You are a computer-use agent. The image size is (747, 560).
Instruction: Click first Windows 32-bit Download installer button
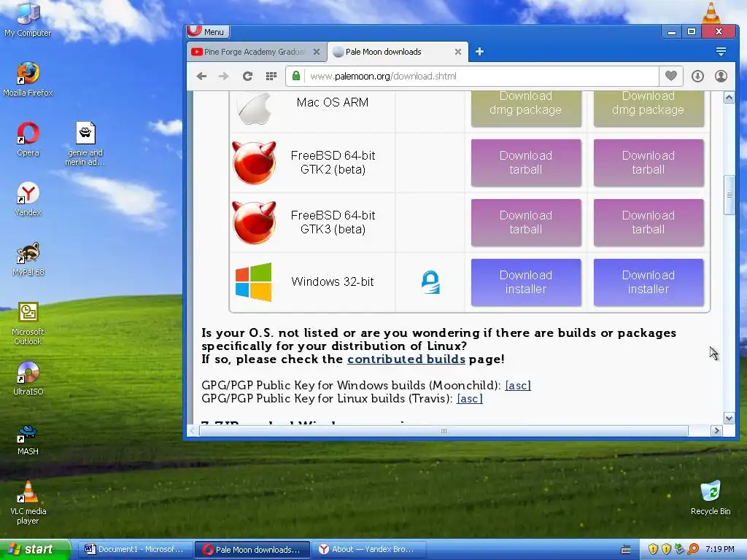526,282
